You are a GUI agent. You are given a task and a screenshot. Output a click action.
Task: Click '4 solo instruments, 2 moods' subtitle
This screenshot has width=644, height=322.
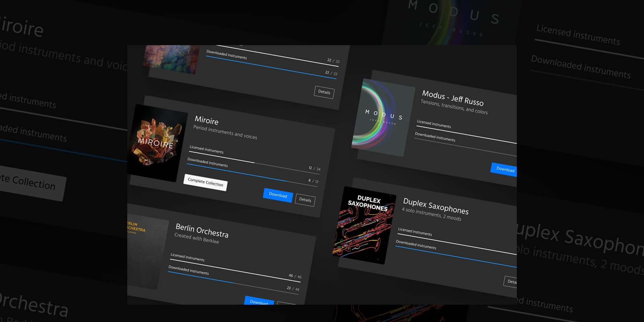pyautogui.click(x=431, y=214)
